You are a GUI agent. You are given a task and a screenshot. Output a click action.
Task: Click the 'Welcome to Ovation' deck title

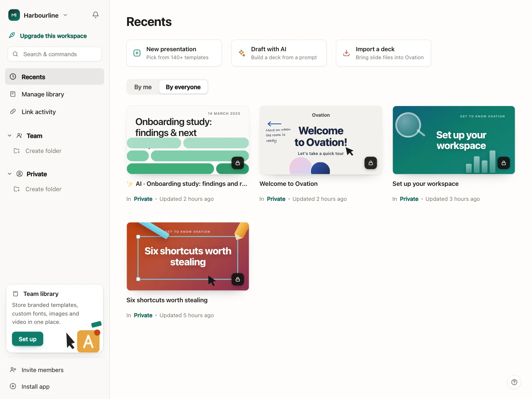coord(289,184)
